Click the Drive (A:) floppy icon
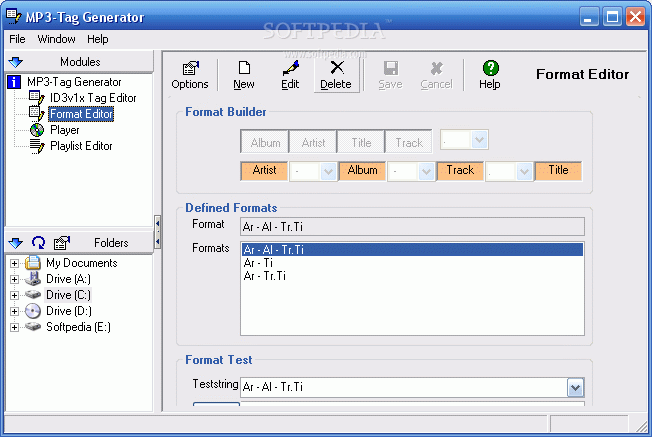 (32, 279)
